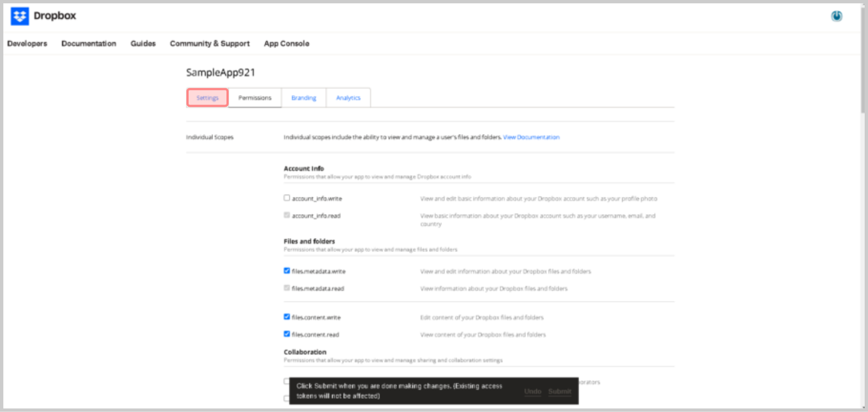Uncheck the files.metadata.write permission
Image resolution: width=868 pixels, height=412 pixels.
[x=287, y=271]
